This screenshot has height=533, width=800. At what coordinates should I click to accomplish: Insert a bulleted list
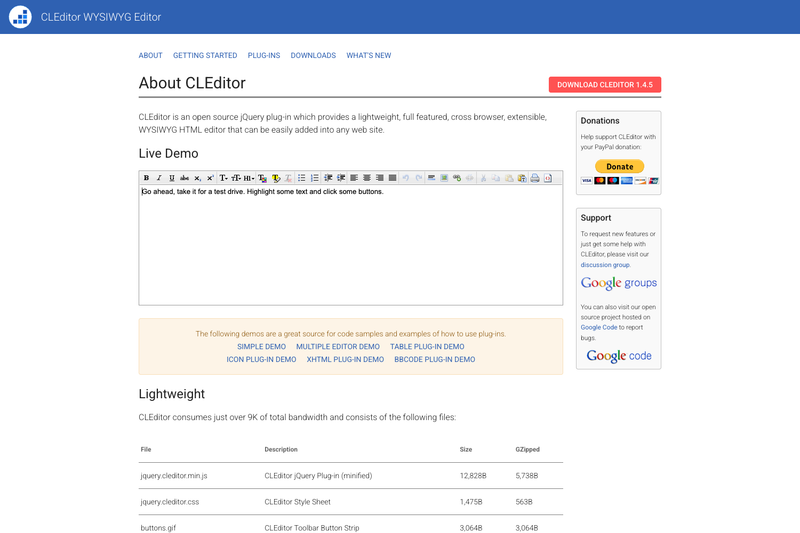tap(302, 178)
